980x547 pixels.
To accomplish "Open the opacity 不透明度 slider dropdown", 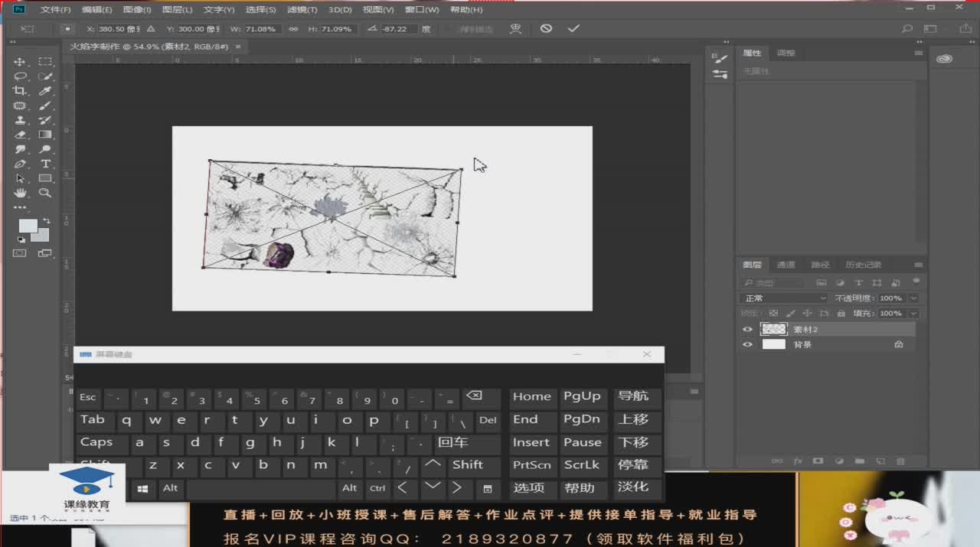I will (x=914, y=298).
